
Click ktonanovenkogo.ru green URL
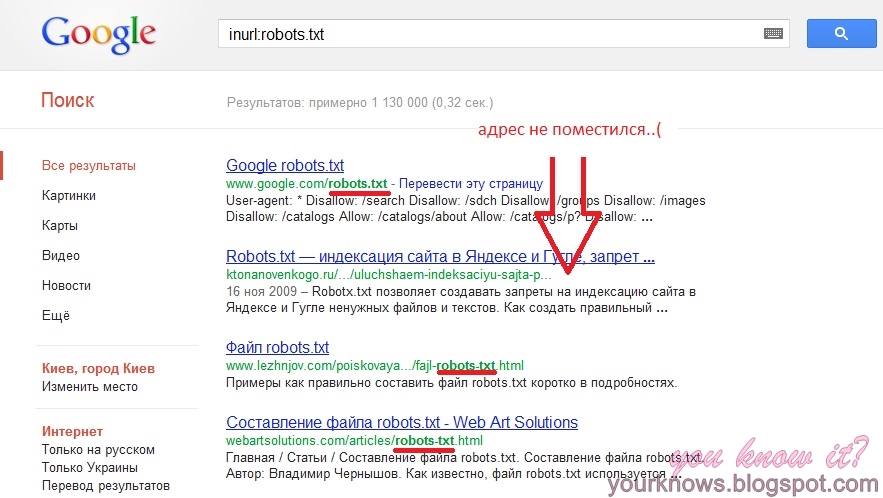pyautogui.click(x=389, y=275)
